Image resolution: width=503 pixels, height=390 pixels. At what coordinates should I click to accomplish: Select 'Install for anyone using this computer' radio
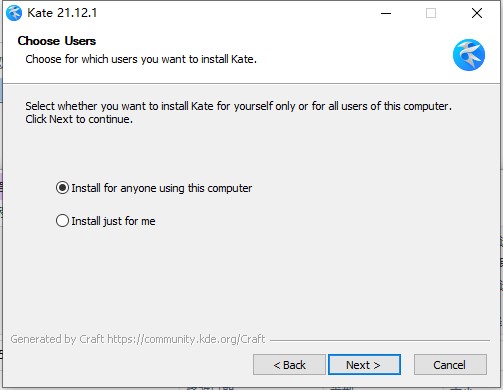62,188
